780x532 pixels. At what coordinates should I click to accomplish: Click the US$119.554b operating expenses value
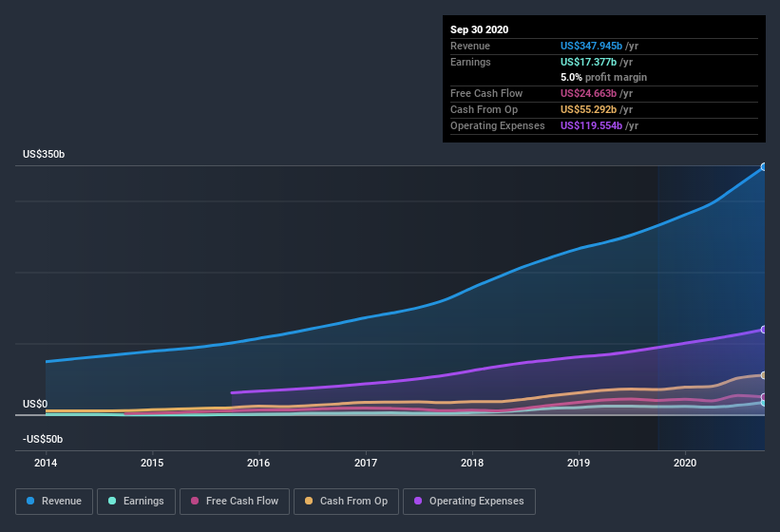(x=592, y=125)
